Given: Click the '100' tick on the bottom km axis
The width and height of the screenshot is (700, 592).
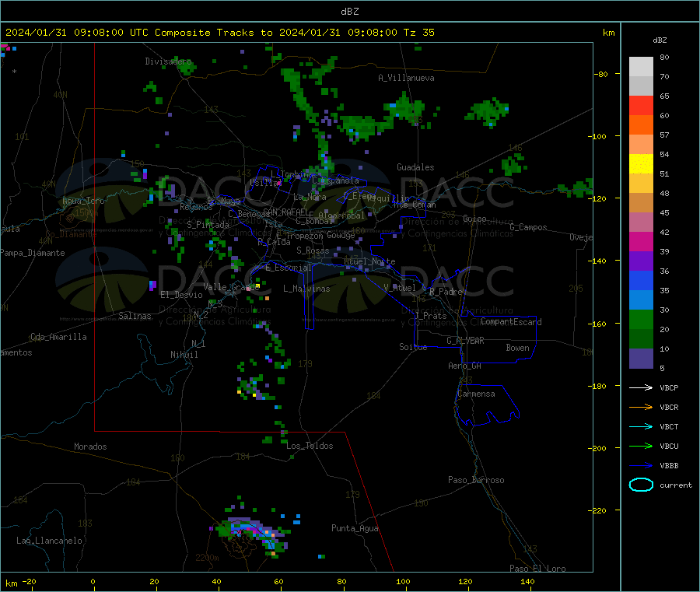Looking at the screenshot, I should pos(403,582).
